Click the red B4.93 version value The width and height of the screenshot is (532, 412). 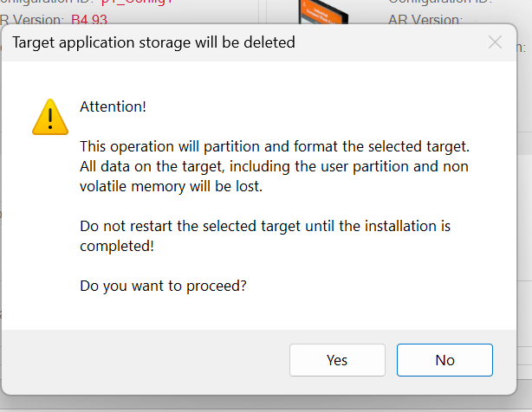[89, 20]
